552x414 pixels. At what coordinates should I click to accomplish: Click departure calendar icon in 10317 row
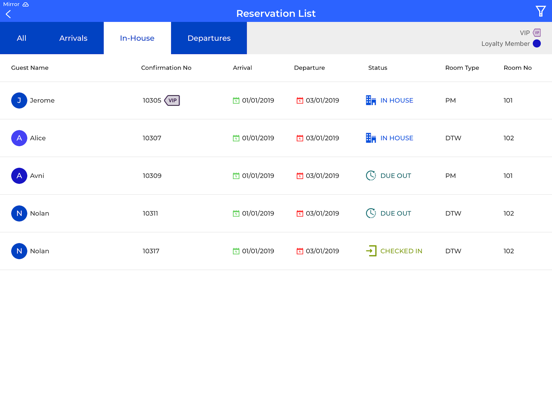pos(300,251)
